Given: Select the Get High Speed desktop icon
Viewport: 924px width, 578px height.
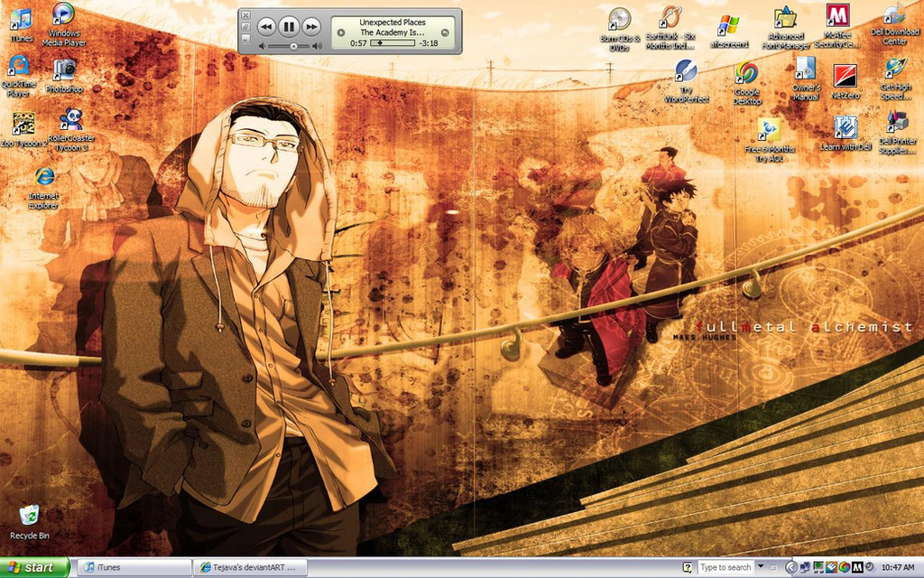Looking at the screenshot, I should [x=896, y=79].
